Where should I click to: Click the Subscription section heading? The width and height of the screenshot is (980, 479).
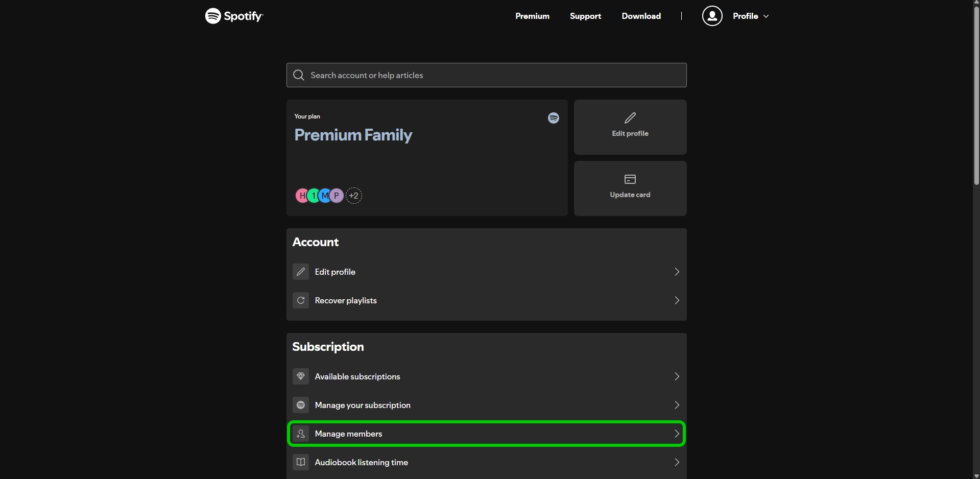coord(328,347)
